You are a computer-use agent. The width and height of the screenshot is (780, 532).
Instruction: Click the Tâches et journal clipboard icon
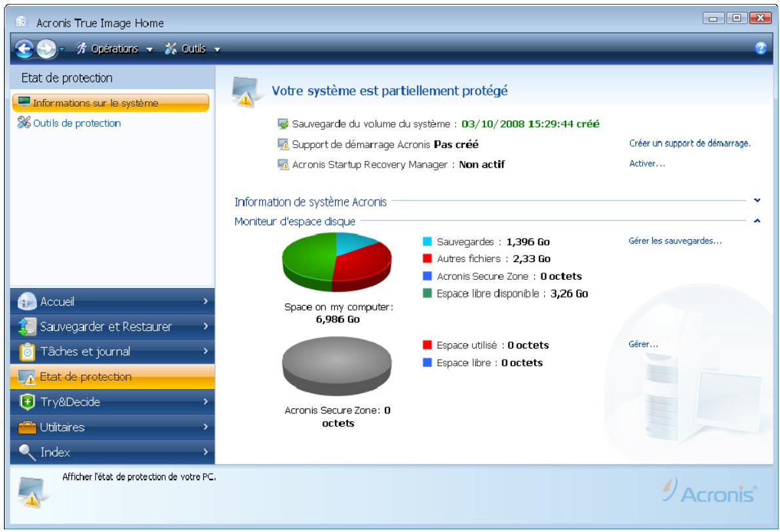27,352
